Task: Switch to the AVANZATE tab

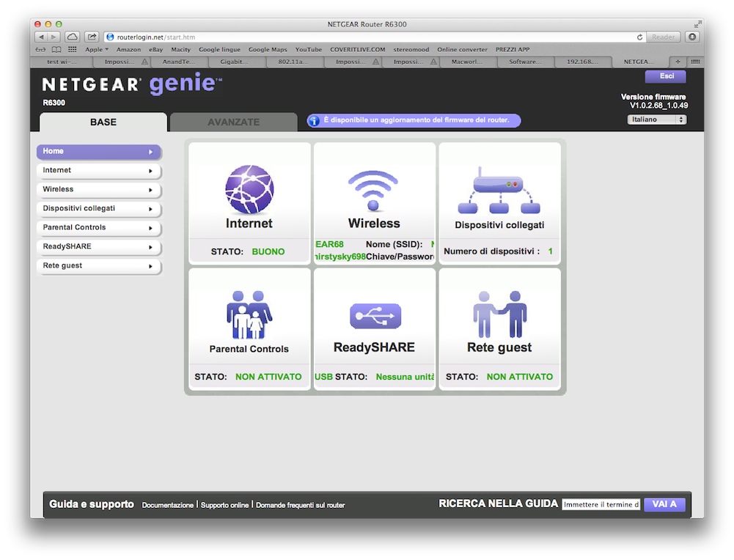Action: 234,122
